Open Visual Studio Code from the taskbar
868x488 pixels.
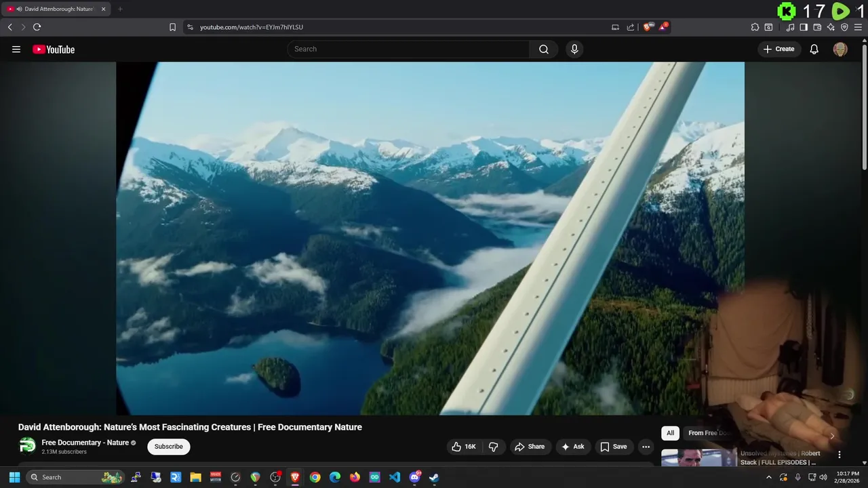coord(395,477)
